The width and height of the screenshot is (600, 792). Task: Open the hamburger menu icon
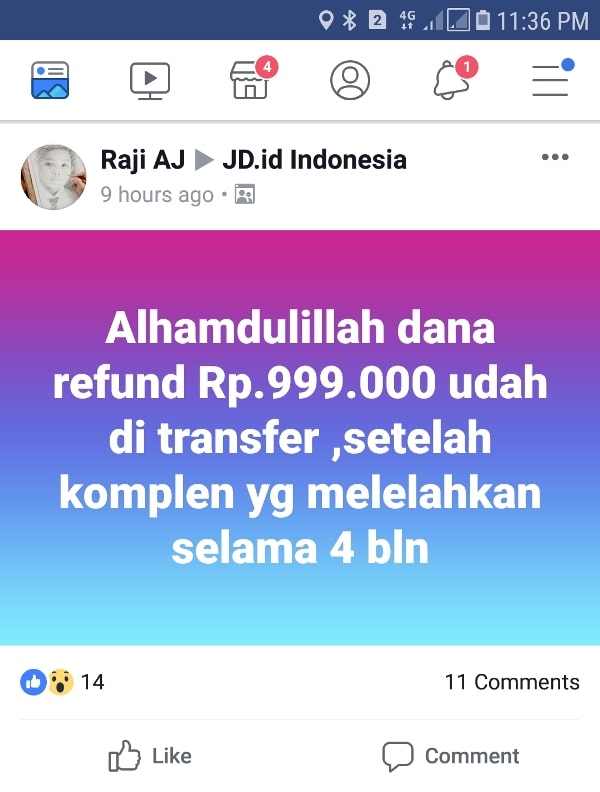click(551, 80)
